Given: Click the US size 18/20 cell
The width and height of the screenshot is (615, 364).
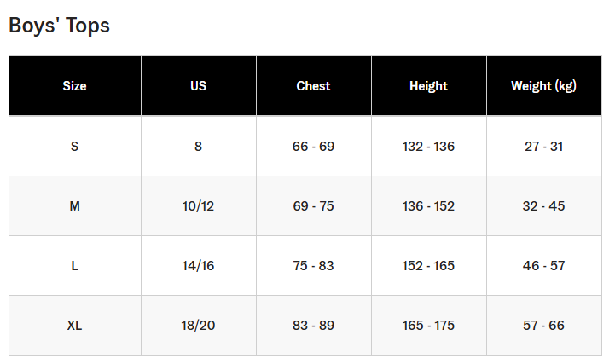Looking at the screenshot, I should pyautogui.click(x=199, y=325).
